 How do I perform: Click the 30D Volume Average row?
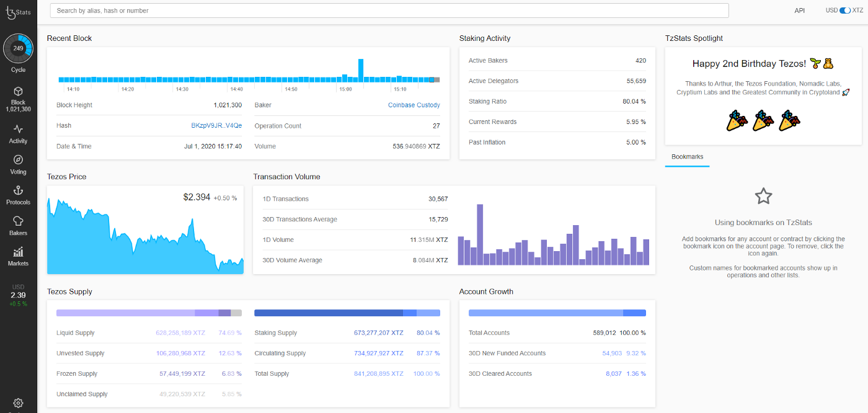point(355,260)
